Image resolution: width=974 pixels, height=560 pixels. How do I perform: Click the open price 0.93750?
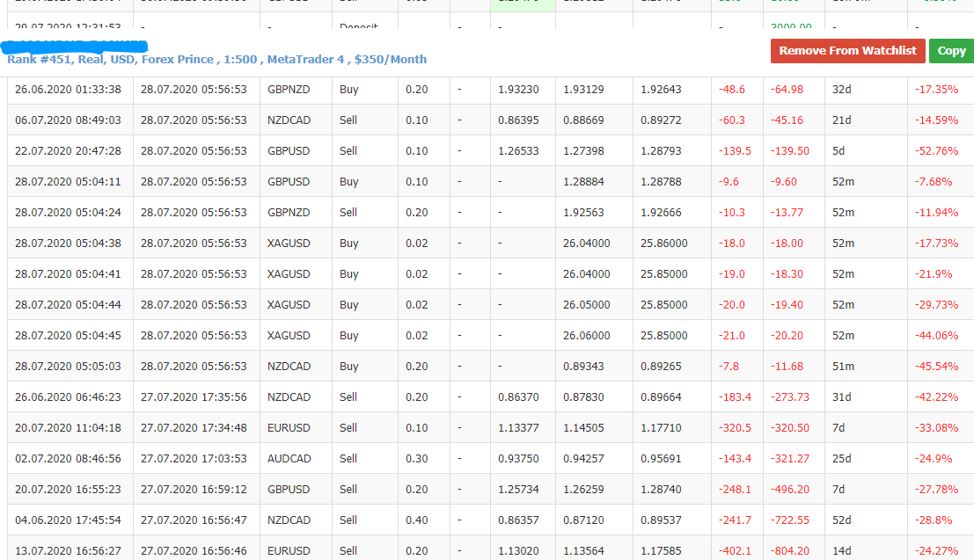[518, 459]
